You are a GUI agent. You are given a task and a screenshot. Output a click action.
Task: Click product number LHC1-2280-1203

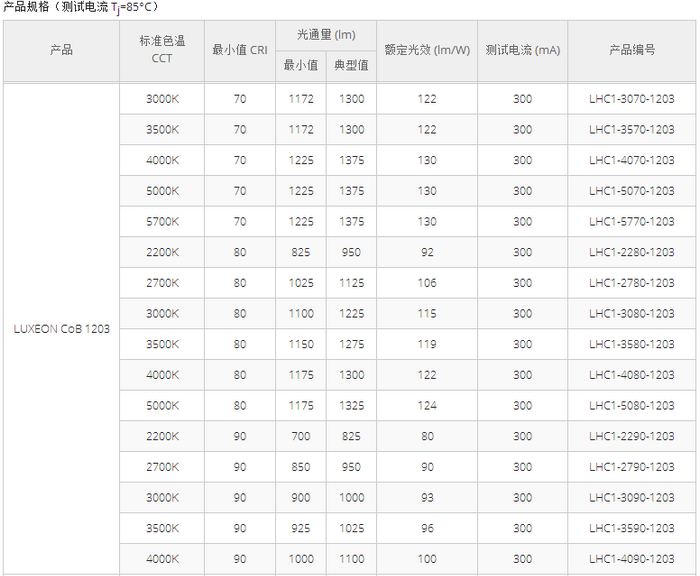point(631,252)
